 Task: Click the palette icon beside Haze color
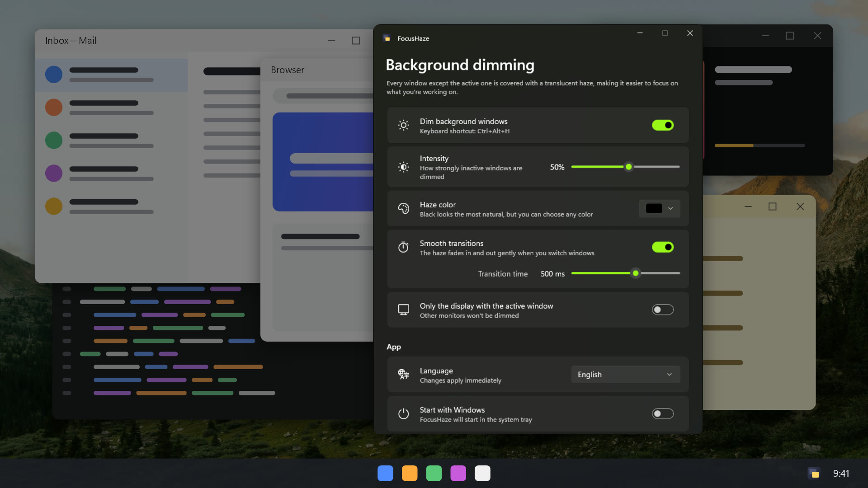[404, 208]
